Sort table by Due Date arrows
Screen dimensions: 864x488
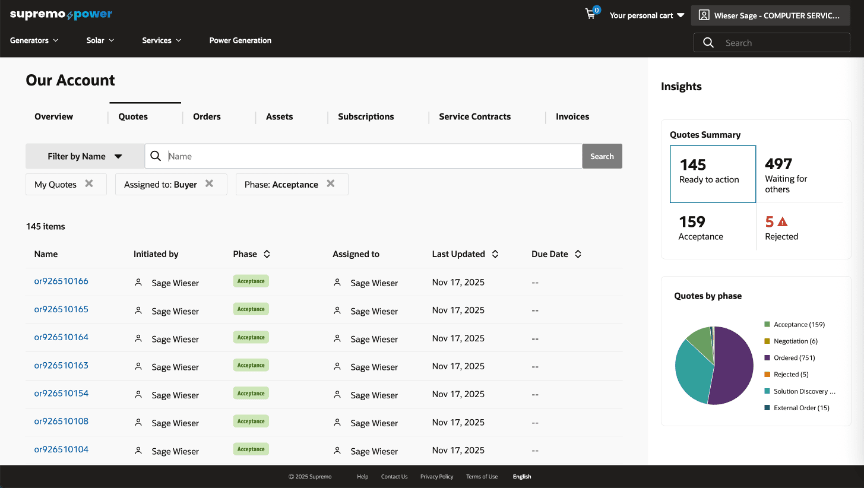pyautogui.click(x=578, y=254)
